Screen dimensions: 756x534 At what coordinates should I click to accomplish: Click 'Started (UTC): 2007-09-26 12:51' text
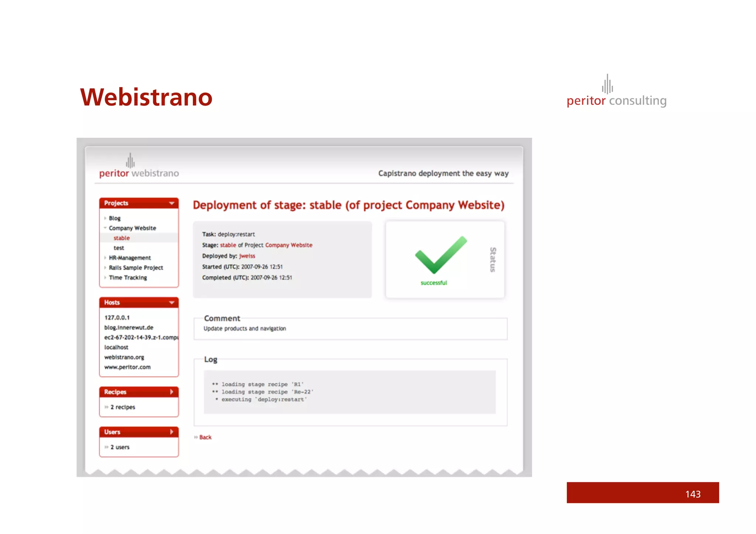[243, 267]
